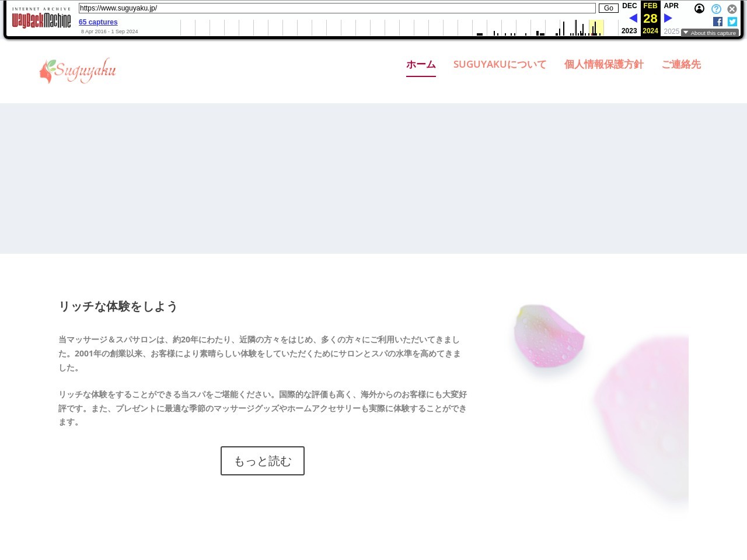Click the Suguyaku site logo
Image resolution: width=747 pixels, height=560 pixels.
coord(78,71)
